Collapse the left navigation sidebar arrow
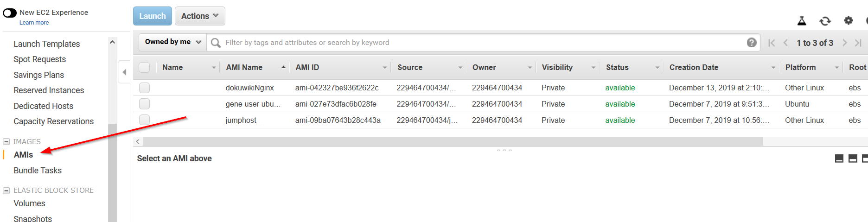The width and height of the screenshot is (868, 222). 124,72
